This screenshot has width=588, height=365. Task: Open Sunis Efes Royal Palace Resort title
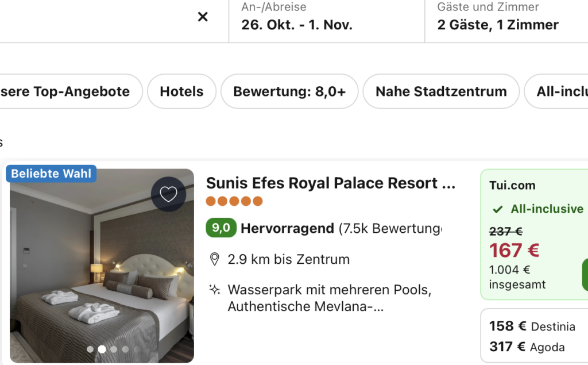click(331, 183)
